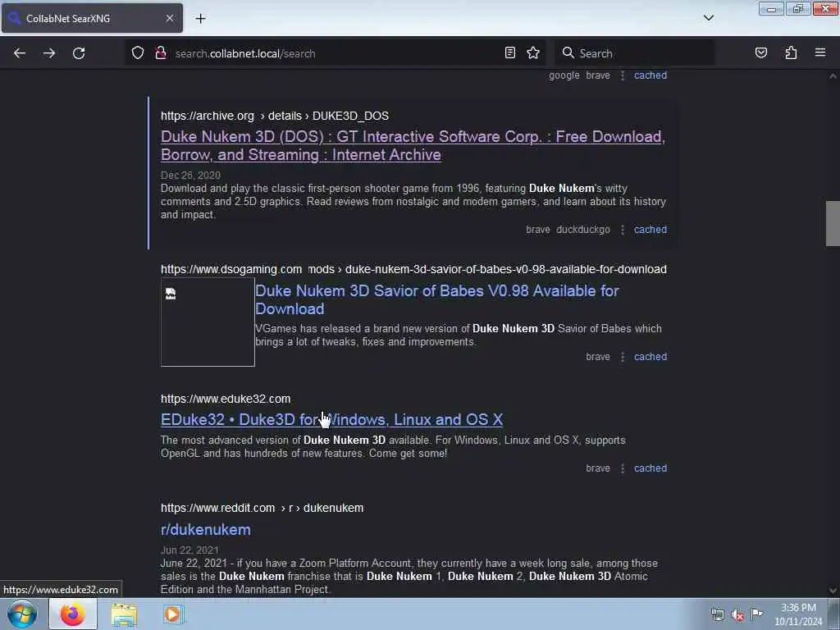Open the Windows Start menu orb
Viewport: 840px width, 630px height.
tap(22, 614)
